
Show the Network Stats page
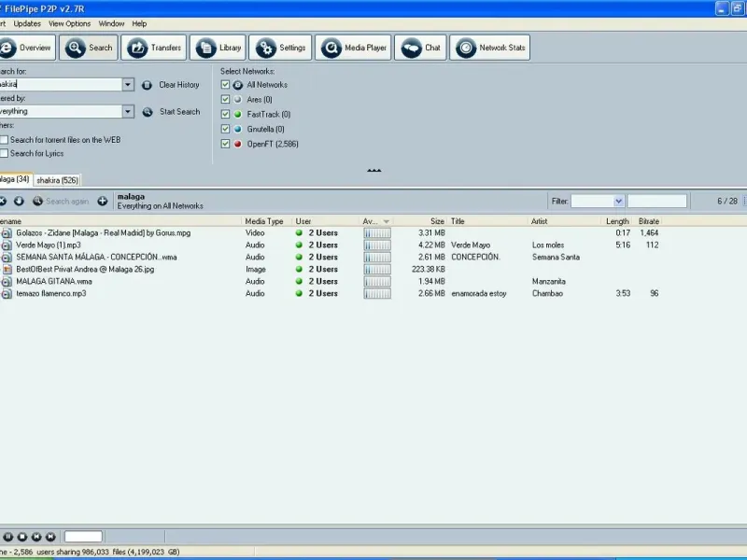click(x=490, y=48)
